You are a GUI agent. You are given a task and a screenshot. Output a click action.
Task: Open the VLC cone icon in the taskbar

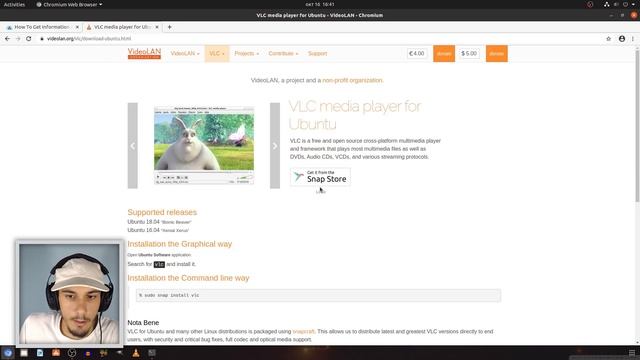pos(136,353)
